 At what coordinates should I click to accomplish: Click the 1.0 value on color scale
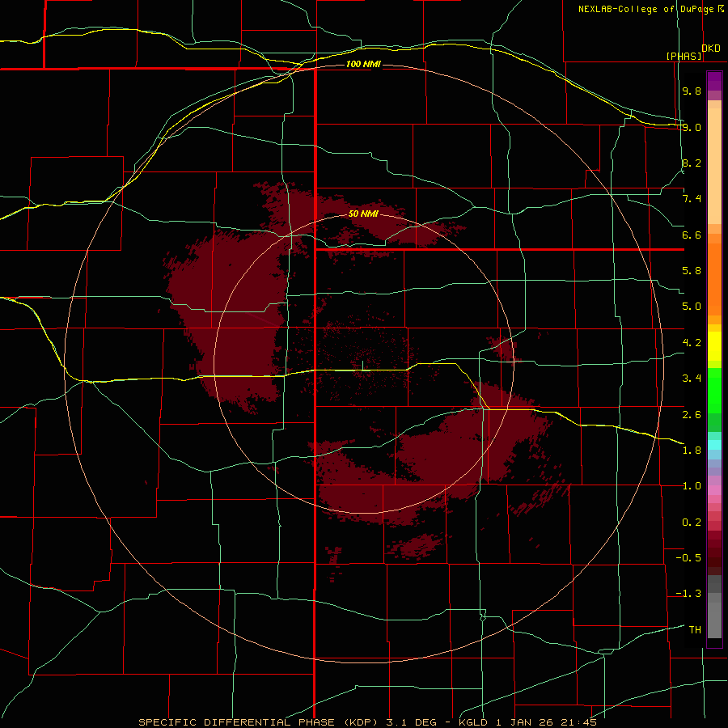(692, 486)
